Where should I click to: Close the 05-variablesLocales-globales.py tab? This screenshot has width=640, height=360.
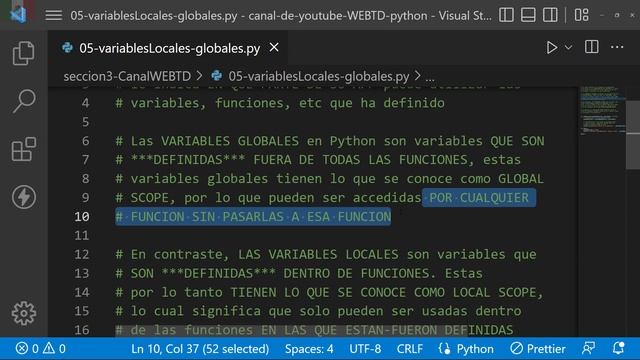(274, 48)
